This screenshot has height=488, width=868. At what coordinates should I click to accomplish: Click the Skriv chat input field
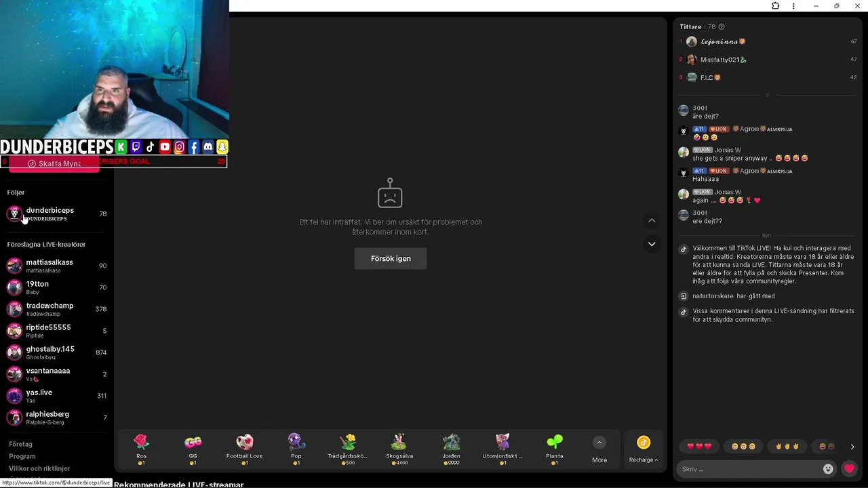click(749, 469)
